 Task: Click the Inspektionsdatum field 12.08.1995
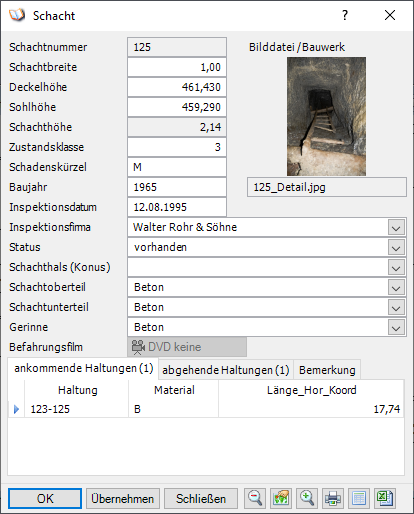177,207
